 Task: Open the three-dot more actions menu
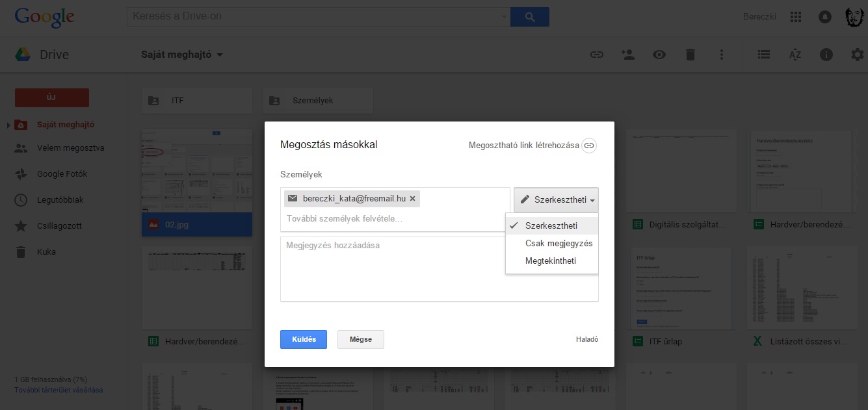(x=722, y=55)
